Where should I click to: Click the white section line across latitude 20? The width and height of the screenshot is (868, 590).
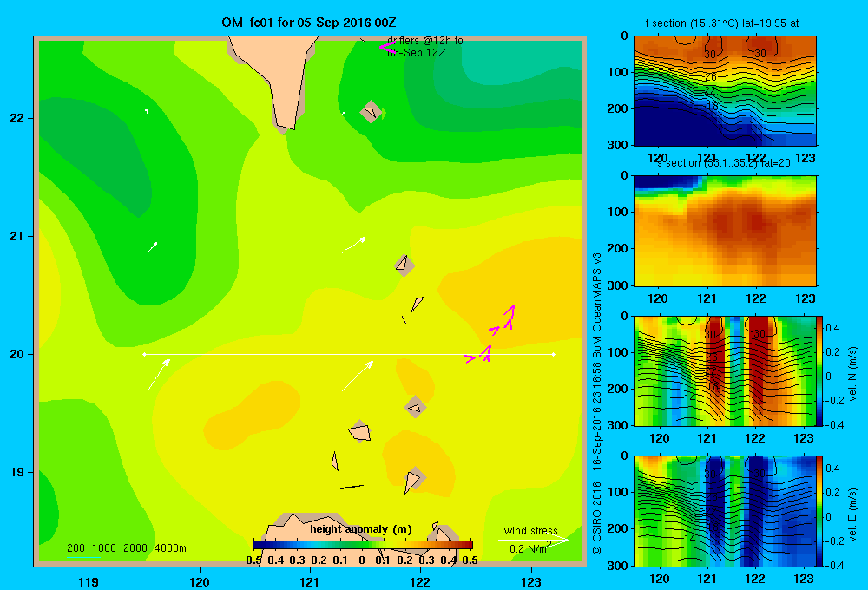pyautogui.click(x=349, y=354)
